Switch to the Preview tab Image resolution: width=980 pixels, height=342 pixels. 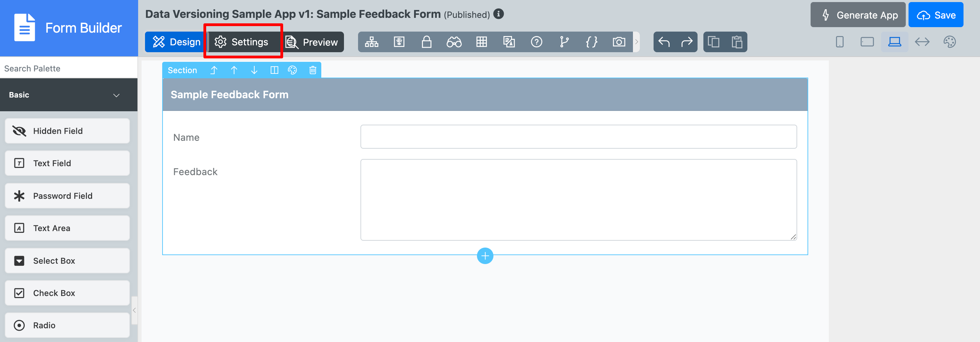point(312,42)
